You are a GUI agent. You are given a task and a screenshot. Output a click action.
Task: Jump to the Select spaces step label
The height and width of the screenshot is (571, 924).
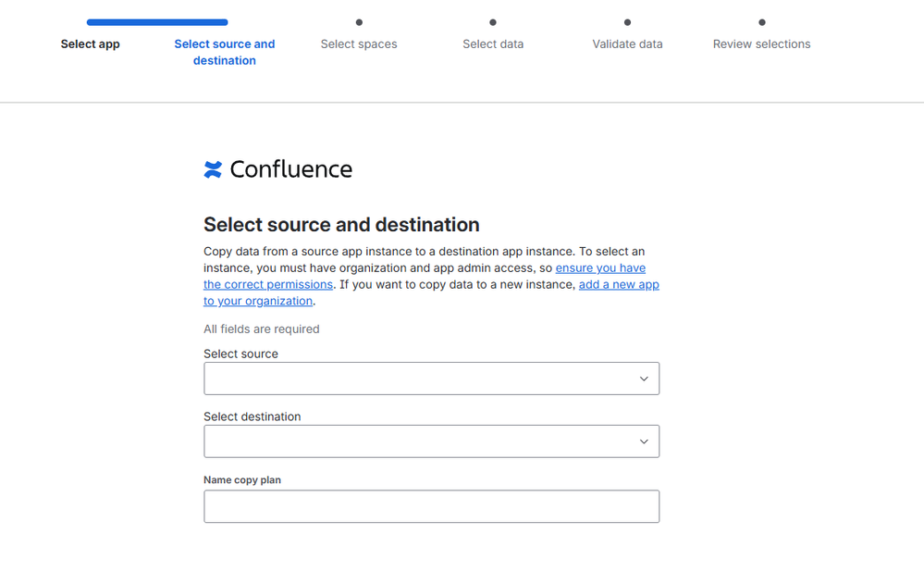click(359, 44)
